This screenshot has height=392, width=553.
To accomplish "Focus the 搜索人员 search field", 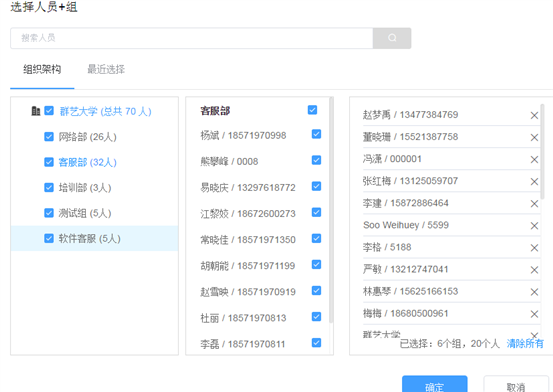I will pyautogui.click(x=192, y=38).
